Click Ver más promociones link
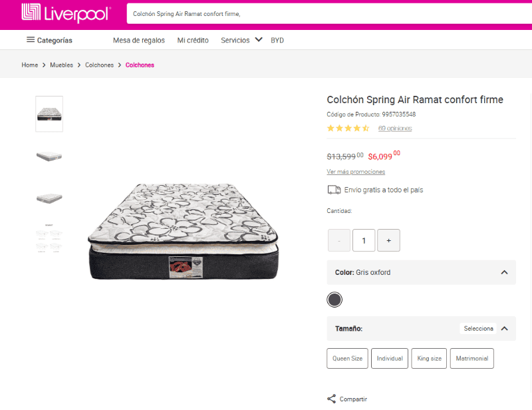The height and width of the screenshot is (410, 532). coord(356,172)
